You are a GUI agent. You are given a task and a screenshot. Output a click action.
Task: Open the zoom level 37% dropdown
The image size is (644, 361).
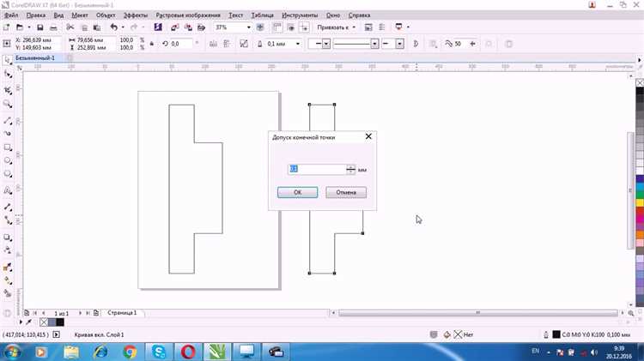click(x=247, y=27)
